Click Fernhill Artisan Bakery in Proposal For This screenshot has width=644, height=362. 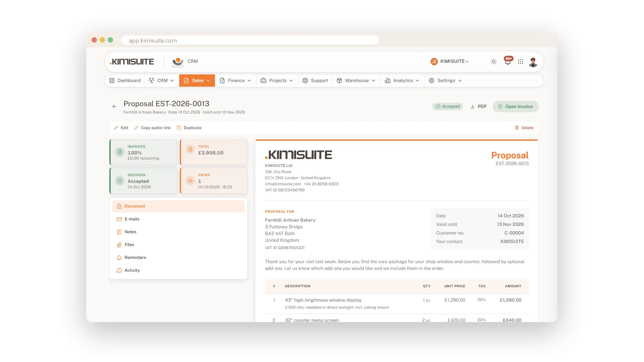coord(290,220)
